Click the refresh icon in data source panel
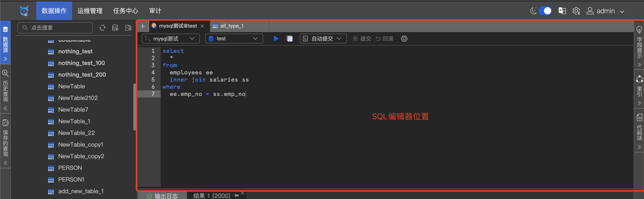The image size is (644, 199). [102, 28]
